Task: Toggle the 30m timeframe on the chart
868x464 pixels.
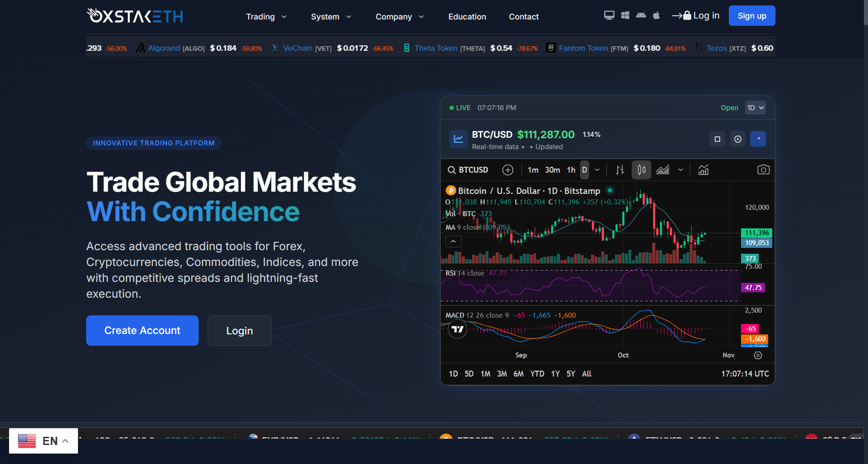Action: [552, 170]
